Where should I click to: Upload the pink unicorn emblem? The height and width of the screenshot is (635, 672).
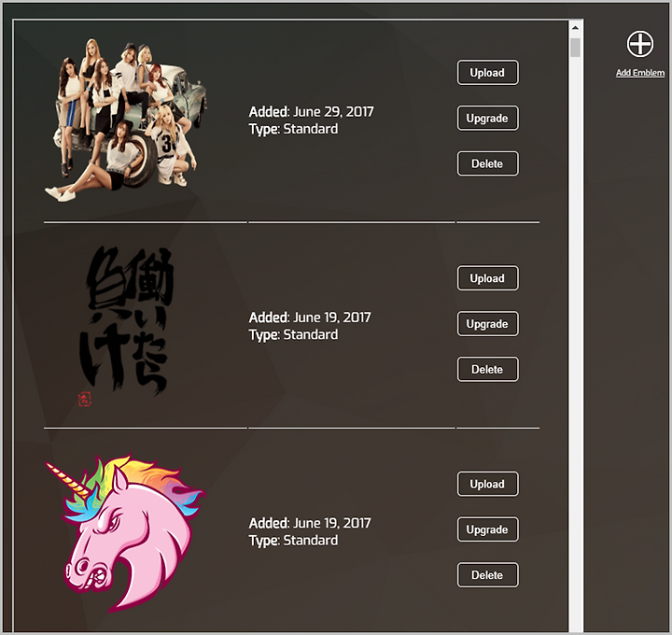coord(487,484)
